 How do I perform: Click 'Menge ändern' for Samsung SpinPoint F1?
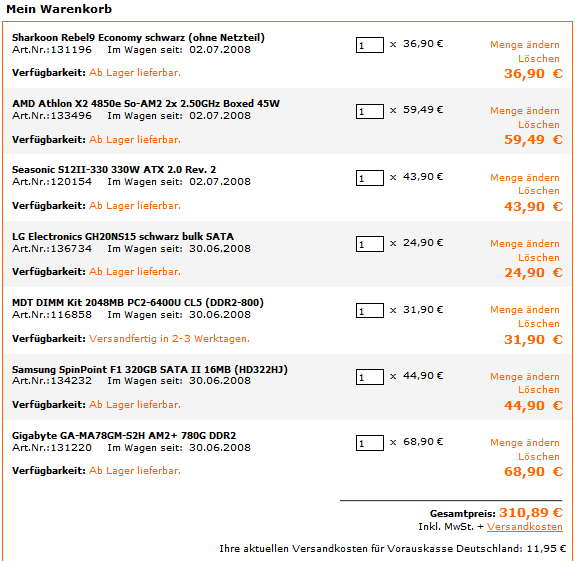tap(525, 377)
